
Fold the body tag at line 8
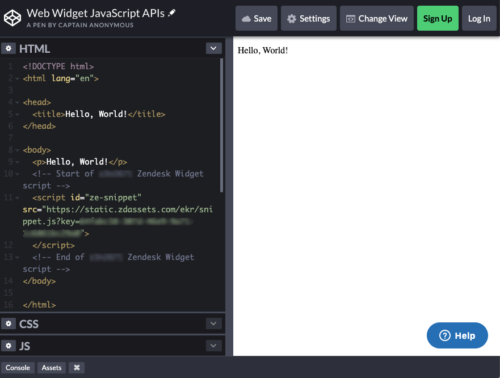[x=17, y=150]
